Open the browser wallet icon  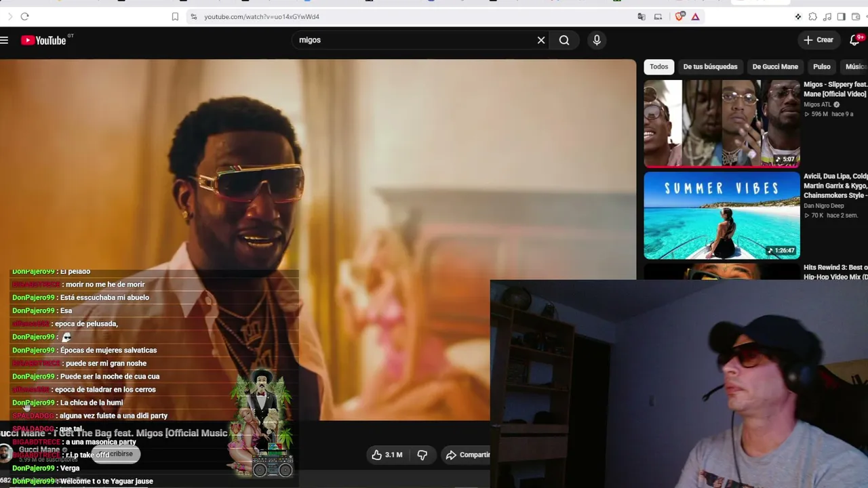856,16
